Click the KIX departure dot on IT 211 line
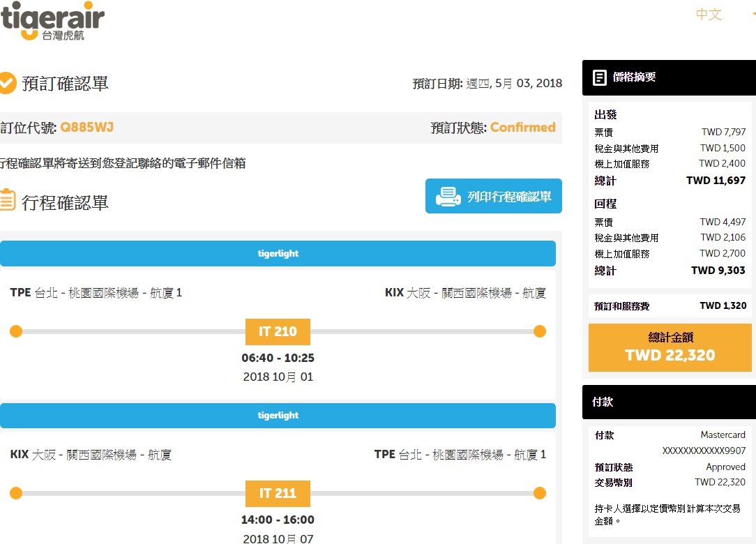 16,493
